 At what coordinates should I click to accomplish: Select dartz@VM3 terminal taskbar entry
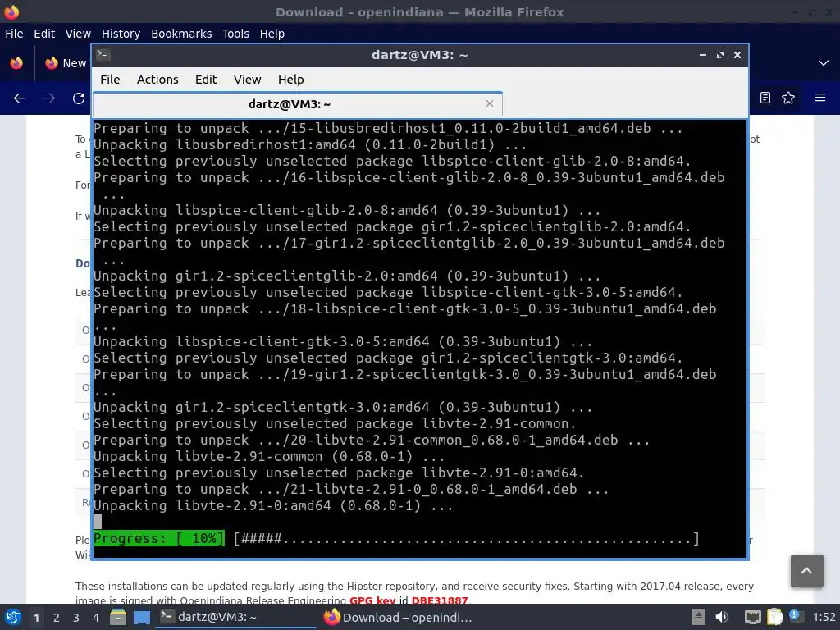click(x=235, y=617)
